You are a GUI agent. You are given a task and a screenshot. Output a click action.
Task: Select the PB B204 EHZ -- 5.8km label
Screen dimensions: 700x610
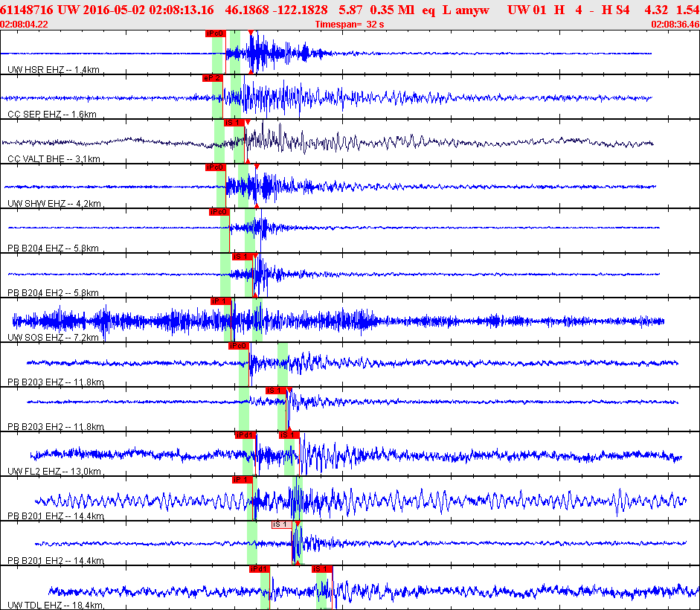[x=53, y=248]
